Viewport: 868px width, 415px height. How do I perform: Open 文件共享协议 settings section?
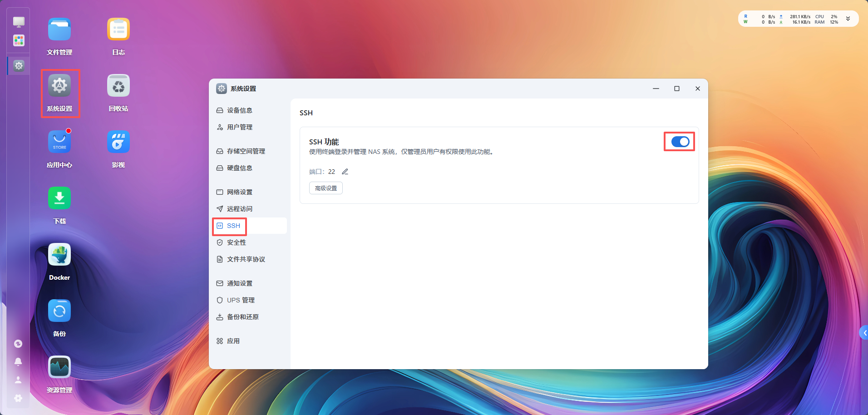coord(246,259)
